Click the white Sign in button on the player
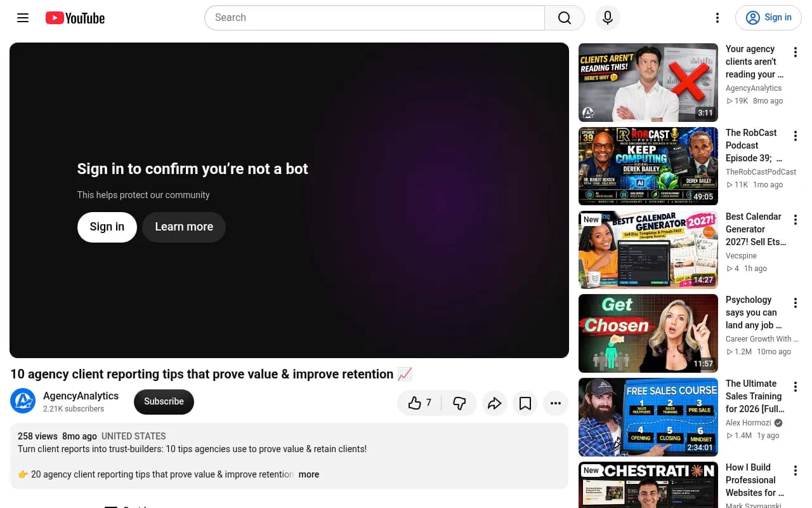Image resolution: width=812 pixels, height=508 pixels. (107, 227)
